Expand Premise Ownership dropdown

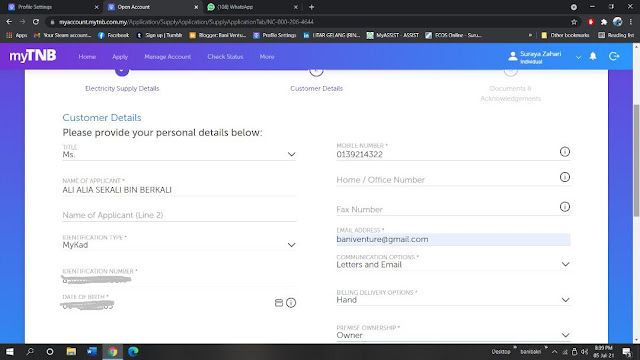(565, 335)
